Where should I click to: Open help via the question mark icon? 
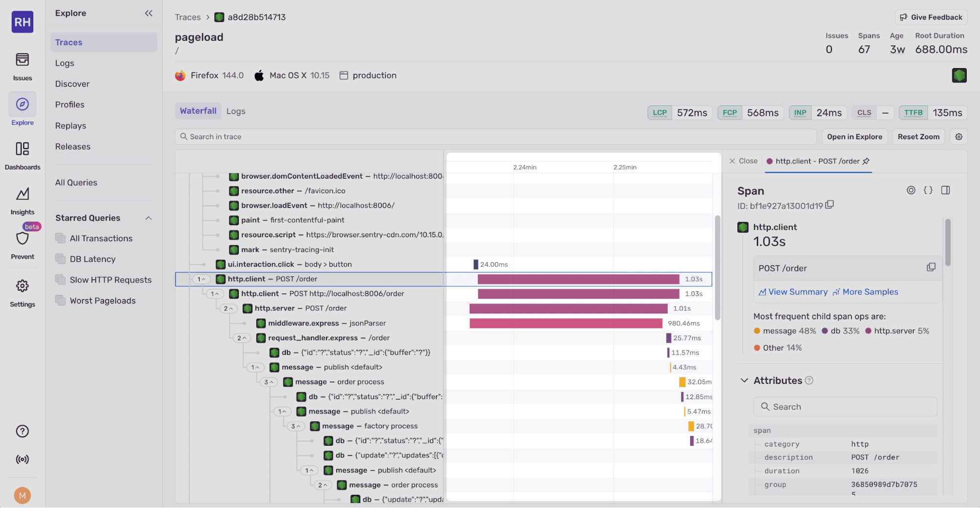click(22, 431)
